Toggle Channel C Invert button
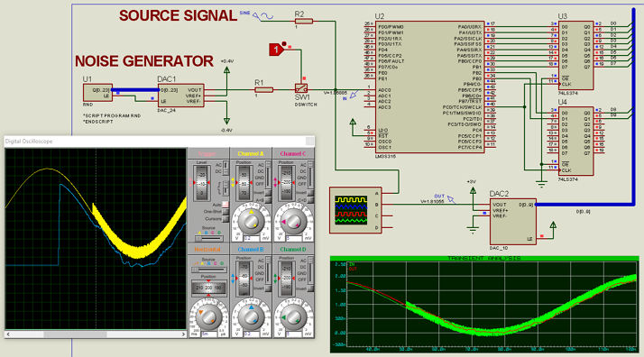Viewport: 644px width, 357px height. pyautogui.click(x=309, y=192)
